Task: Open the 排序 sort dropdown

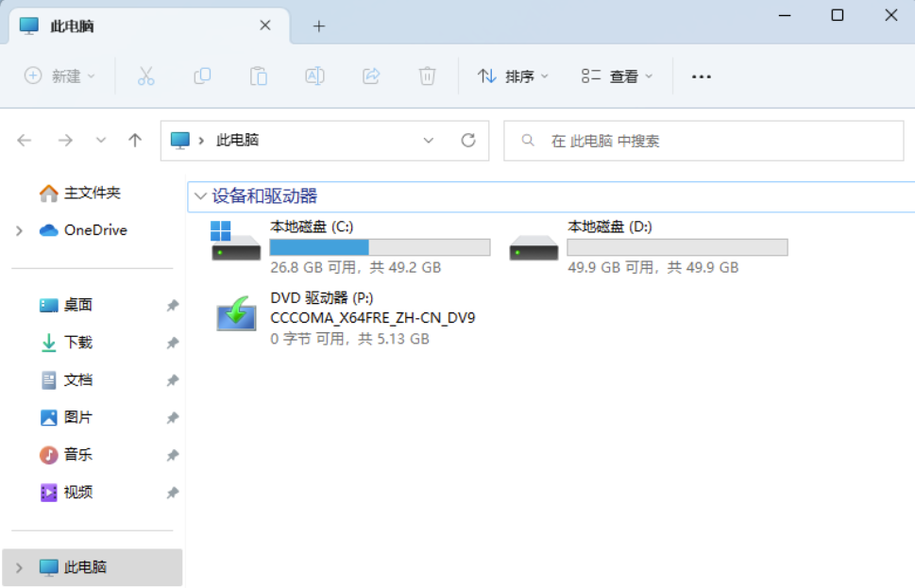Action: pos(513,76)
